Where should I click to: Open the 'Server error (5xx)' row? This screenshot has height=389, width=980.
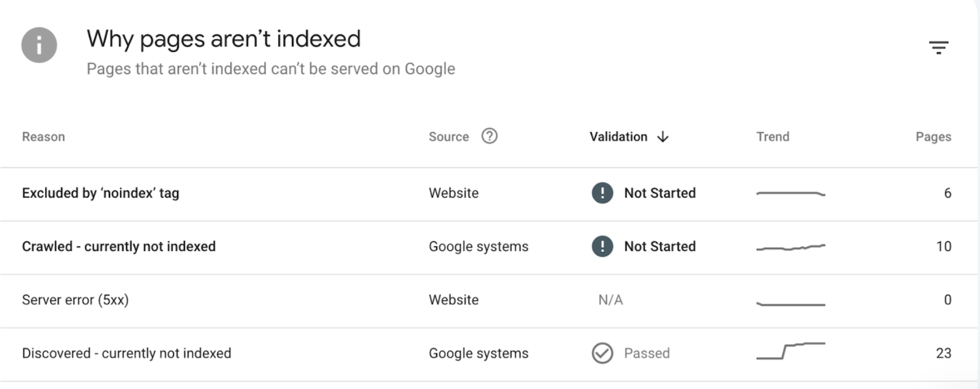click(76, 300)
